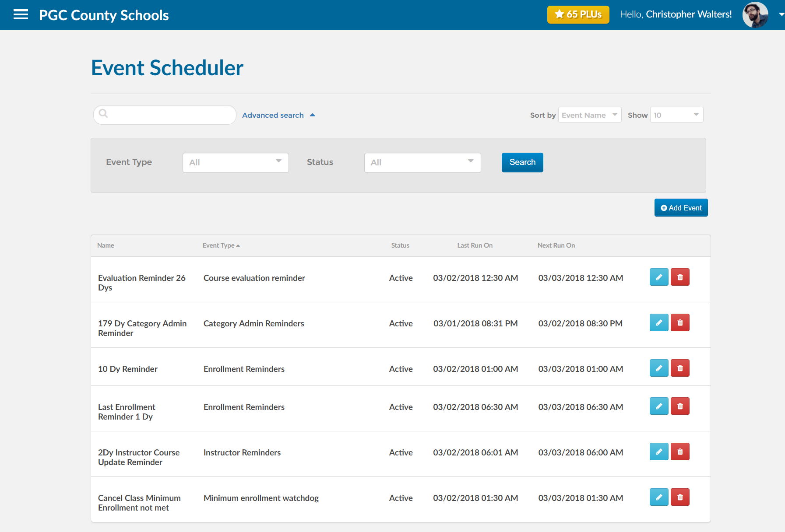Expand the Sort by Event Name dropdown
785x532 pixels.
pos(589,115)
